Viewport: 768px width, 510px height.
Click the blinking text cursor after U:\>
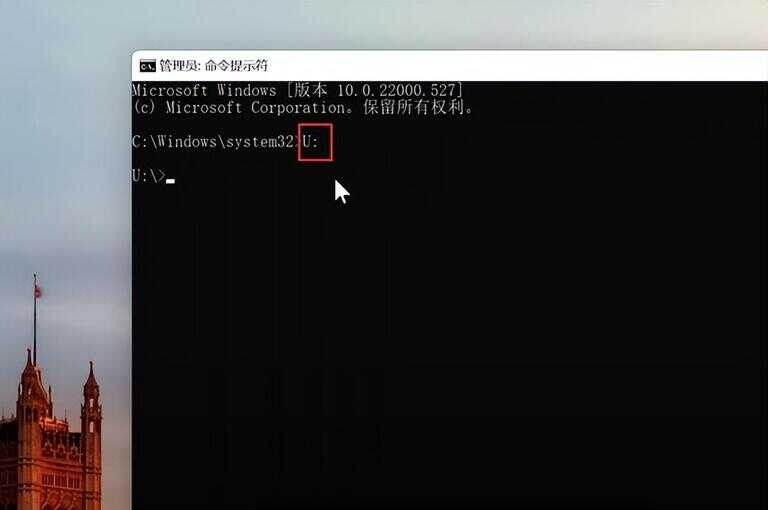click(x=170, y=181)
